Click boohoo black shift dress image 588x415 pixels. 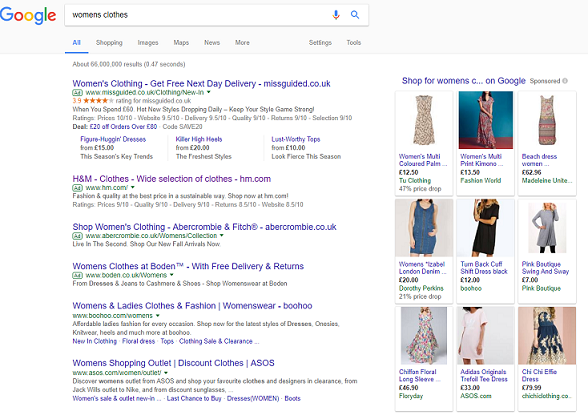(486, 228)
